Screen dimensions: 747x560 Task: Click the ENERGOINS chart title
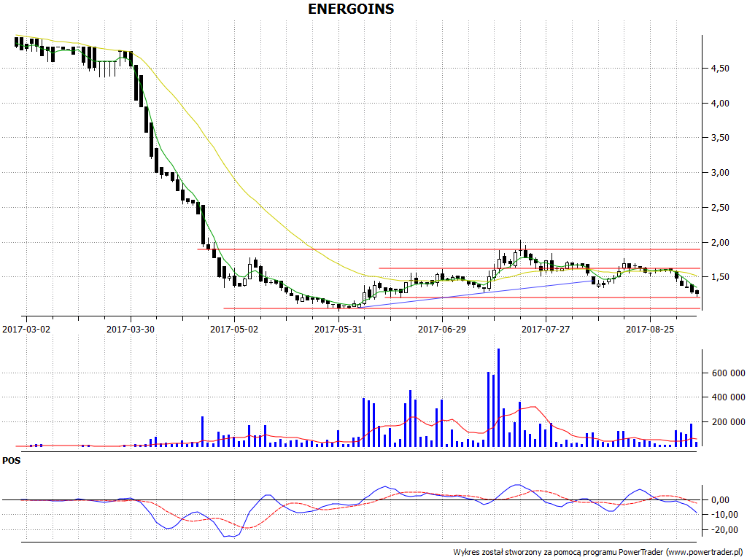pos(351,9)
